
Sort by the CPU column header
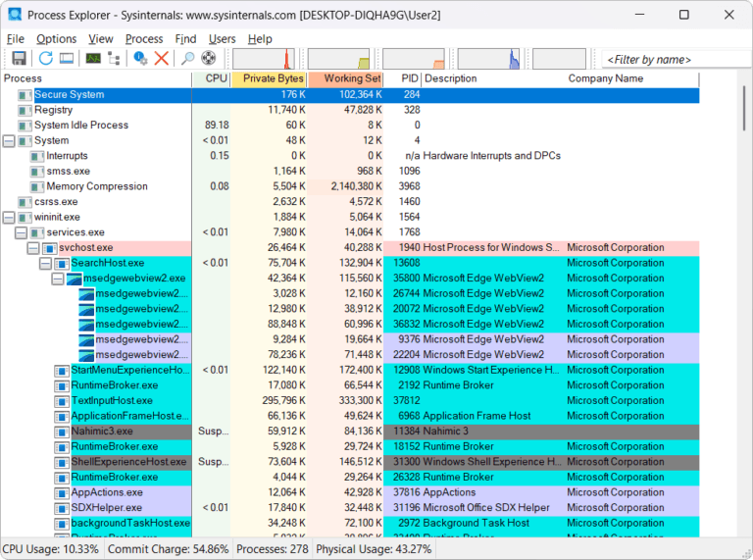click(x=212, y=78)
